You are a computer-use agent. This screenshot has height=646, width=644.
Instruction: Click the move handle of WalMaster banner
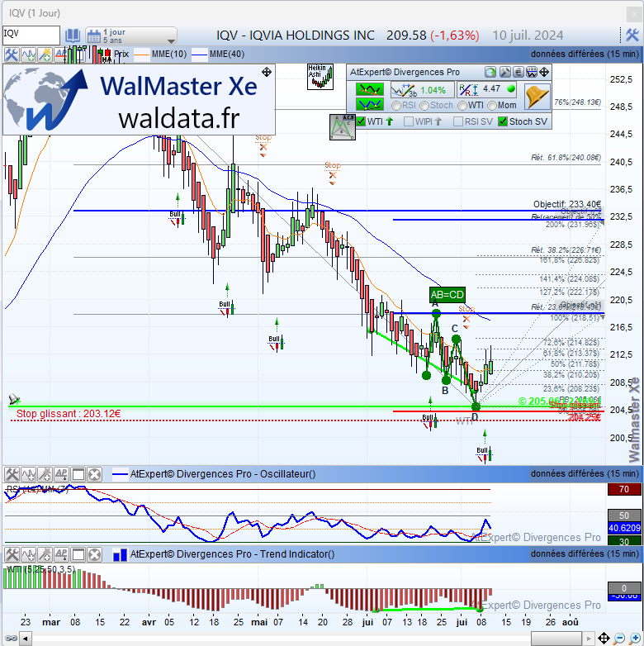click(x=267, y=72)
